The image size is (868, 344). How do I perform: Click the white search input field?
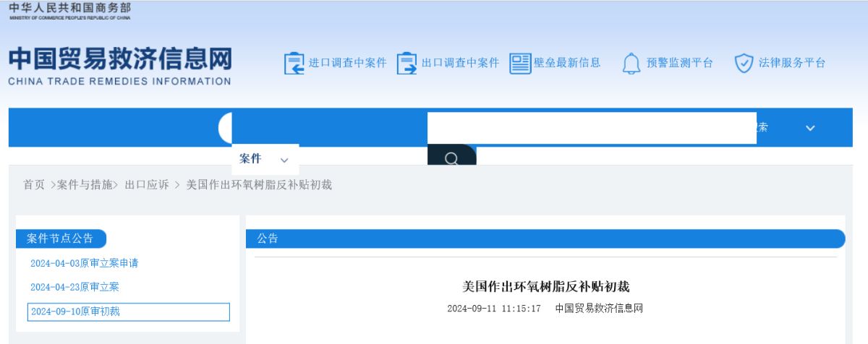coord(591,128)
